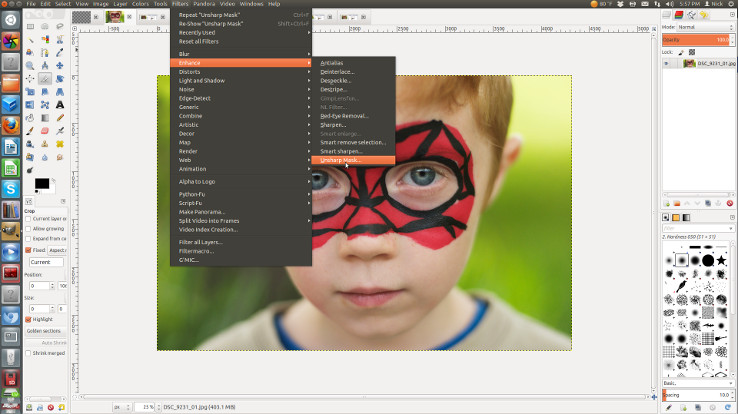Enable Allow growing checkbox
Image resolution: width=738 pixels, height=414 pixels.
coord(28,229)
